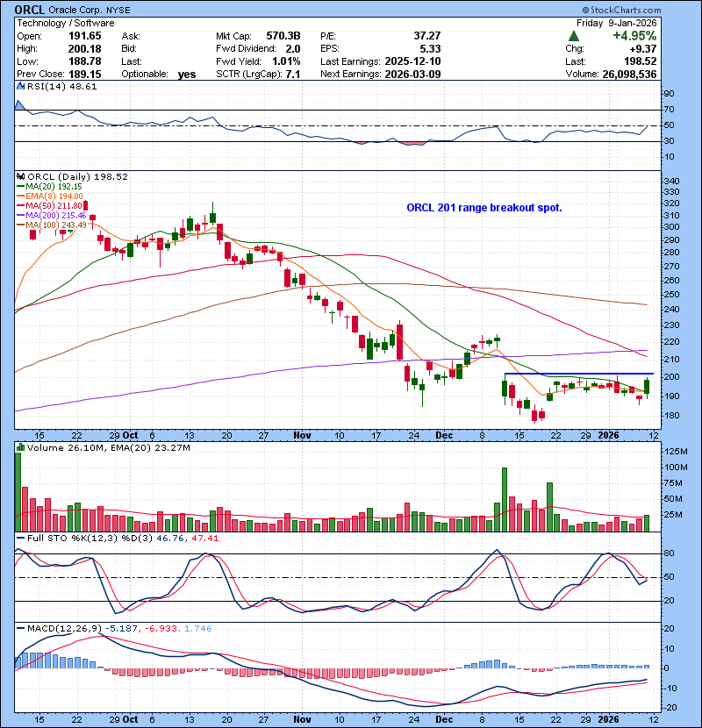The height and width of the screenshot is (728, 702).
Task: Click the MA(100) 243.49 legend entry
Action: coord(52,225)
